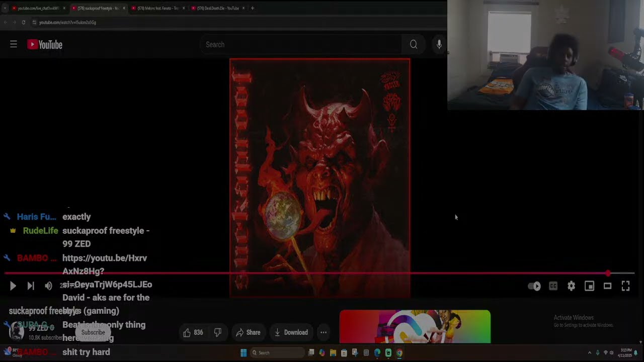The height and width of the screenshot is (362, 644).
Task: Skip to the next video
Action: (x=31, y=286)
